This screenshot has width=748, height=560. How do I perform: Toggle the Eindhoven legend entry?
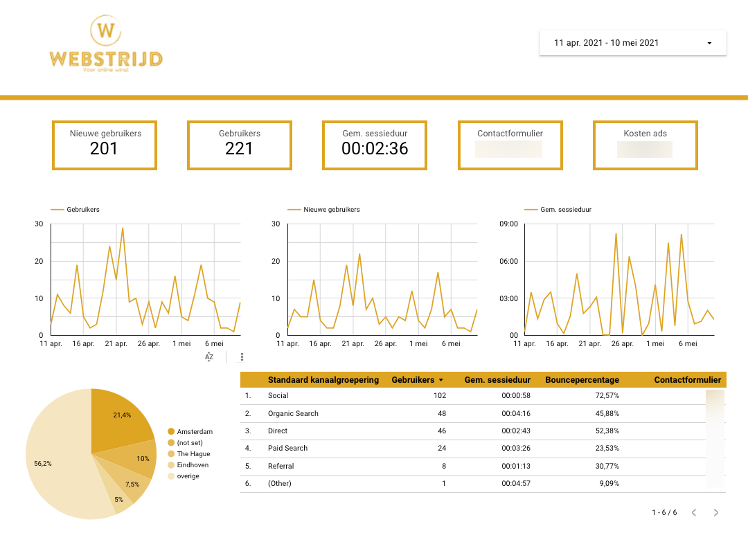[x=193, y=465]
